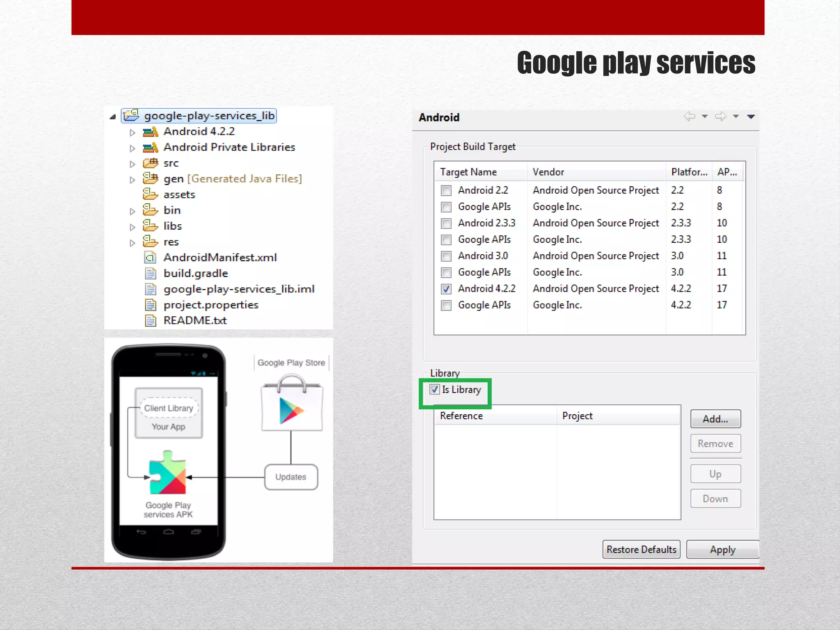Click the project.properties file icon

pyautogui.click(x=151, y=305)
